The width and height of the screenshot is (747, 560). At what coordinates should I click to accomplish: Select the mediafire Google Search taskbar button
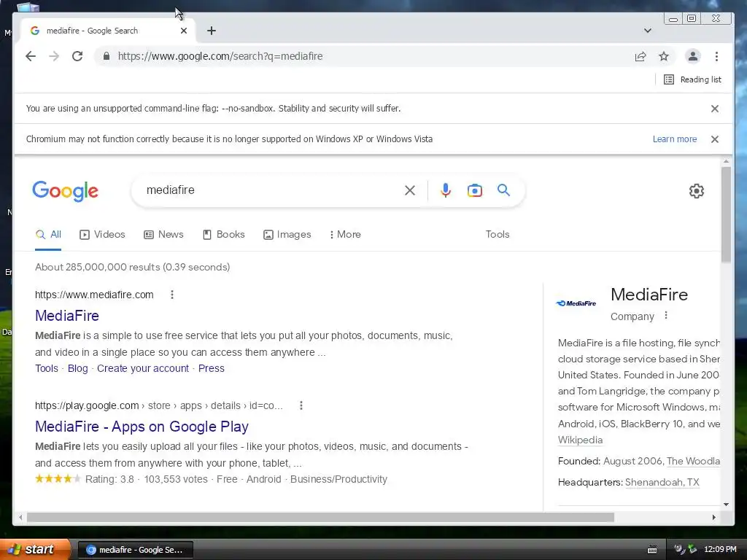pyautogui.click(x=135, y=550)
